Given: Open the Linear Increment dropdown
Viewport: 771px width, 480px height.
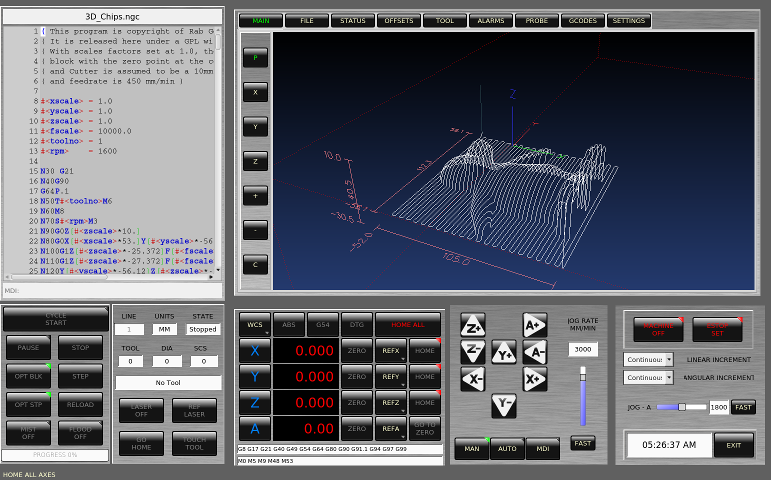Looking at the screenshot, I should click(x=648, y=359).
